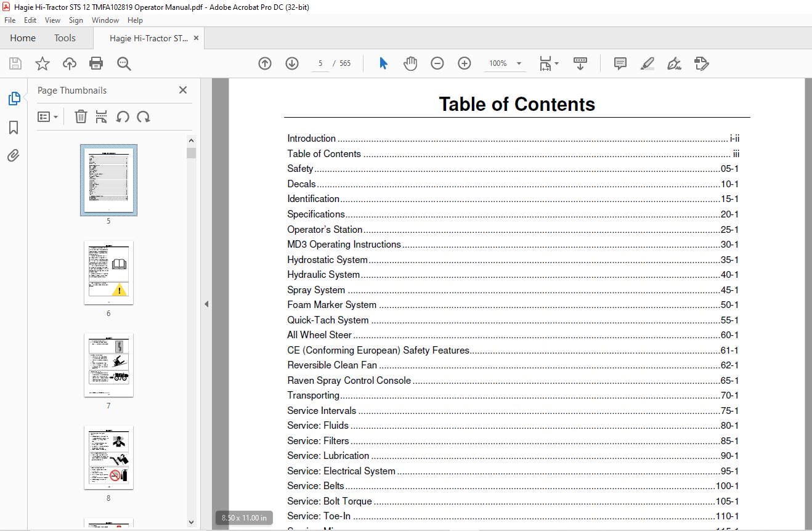This screenshot has height=531, width=812.
Task: Open the Foam Marker System entry
Action: (x=513, y=305)
